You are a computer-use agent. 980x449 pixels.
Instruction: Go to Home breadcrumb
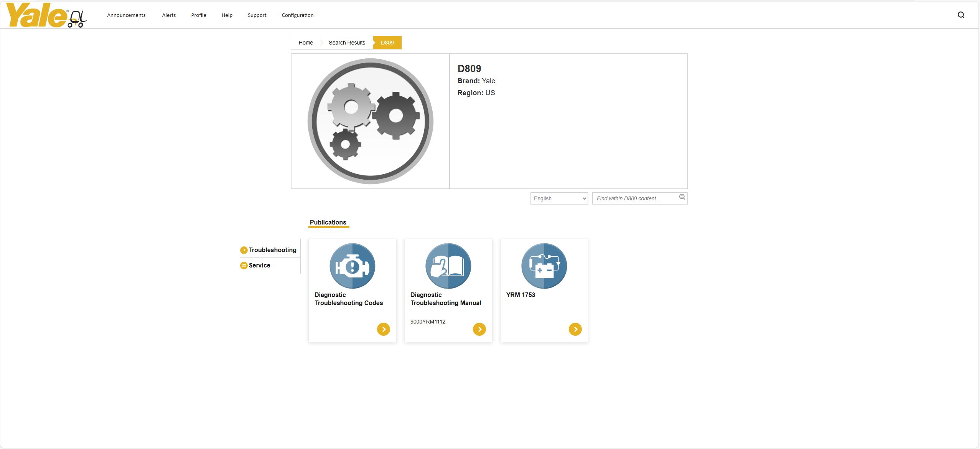click(x=306, y=43)
